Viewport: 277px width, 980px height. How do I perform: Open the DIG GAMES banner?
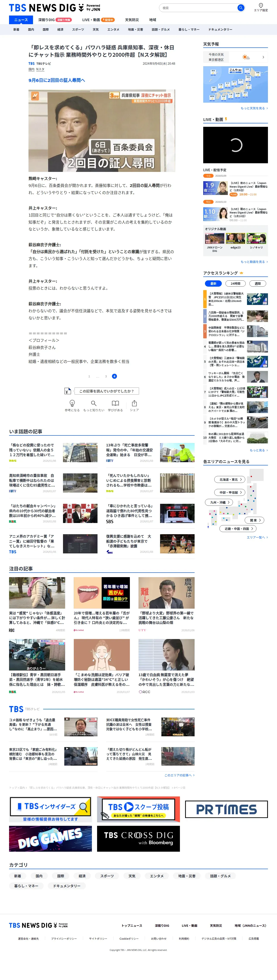coord(50,839)
